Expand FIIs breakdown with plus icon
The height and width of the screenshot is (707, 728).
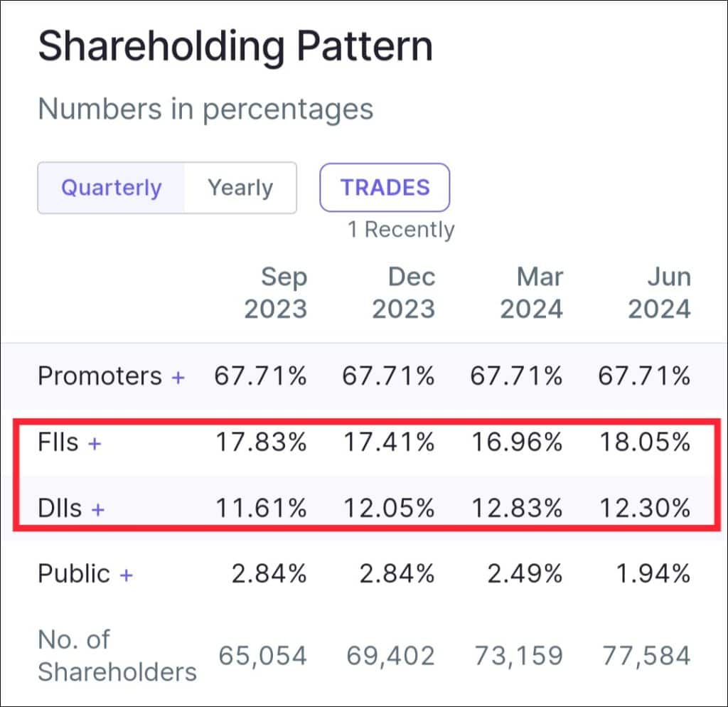(x=94, y=444)
